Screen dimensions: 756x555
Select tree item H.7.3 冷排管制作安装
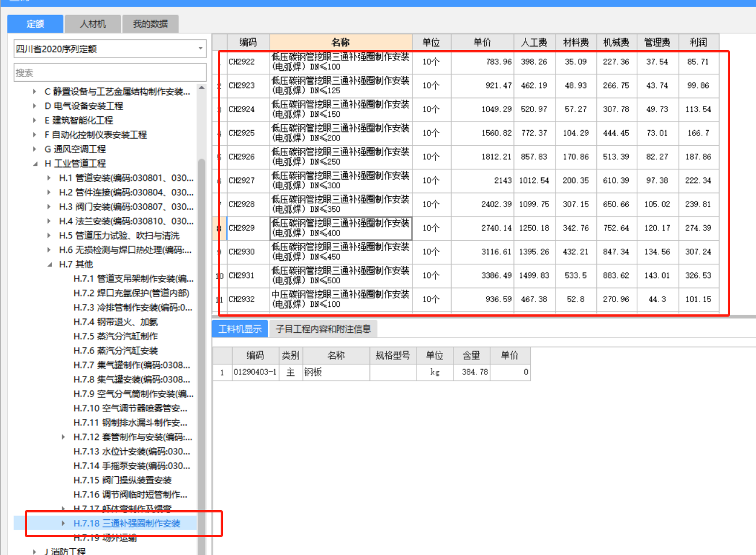[x=133, y=307]
